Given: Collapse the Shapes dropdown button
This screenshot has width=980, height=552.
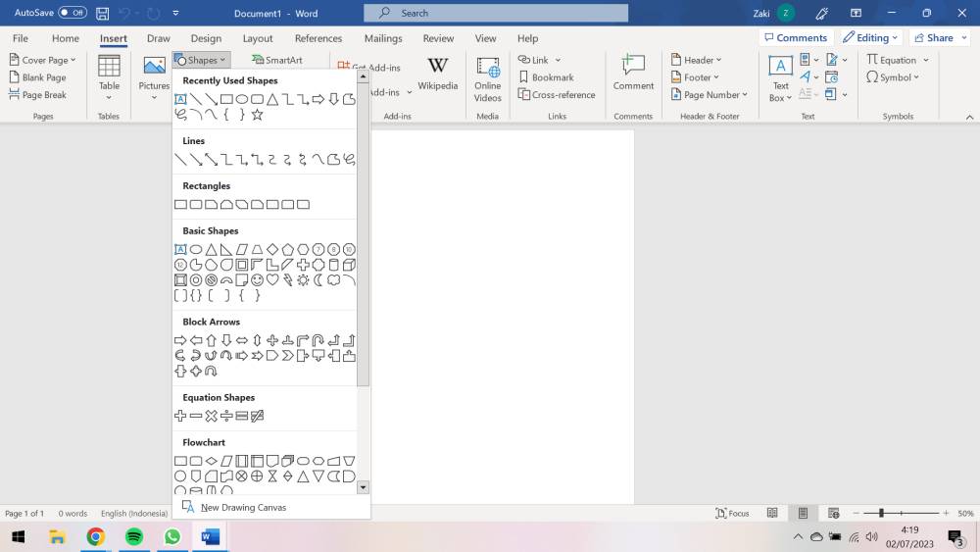Looking at the screenshot, I should (x=201, y=60).
